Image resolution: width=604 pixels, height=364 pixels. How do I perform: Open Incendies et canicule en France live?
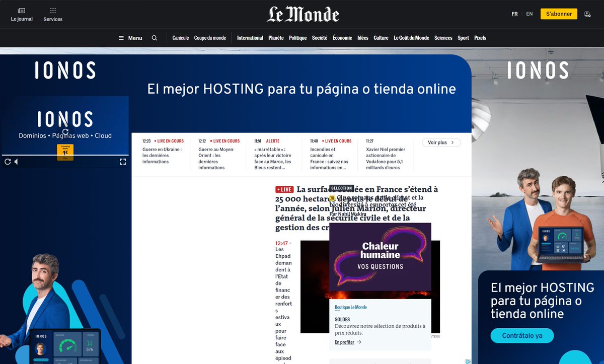pos(330,158)
